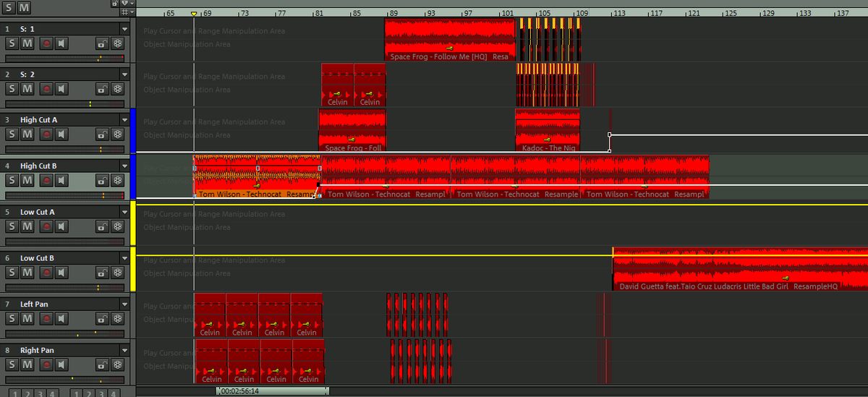Lock track 1 'S: 1' with padlock icon

102,43
